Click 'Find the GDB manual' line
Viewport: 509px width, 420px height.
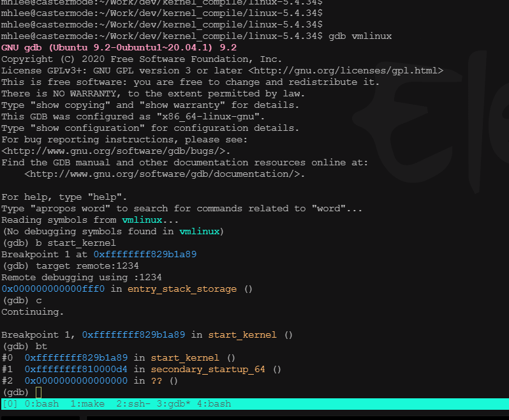click(184, 162)
